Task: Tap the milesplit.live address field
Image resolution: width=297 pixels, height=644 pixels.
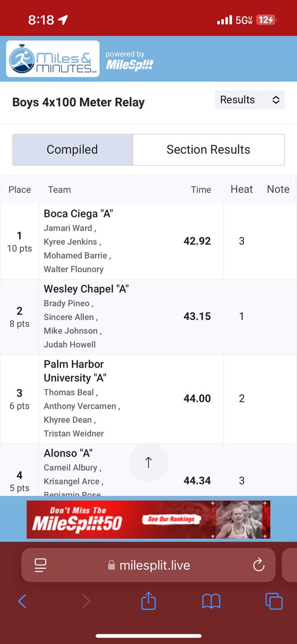Action: (148, 565)
